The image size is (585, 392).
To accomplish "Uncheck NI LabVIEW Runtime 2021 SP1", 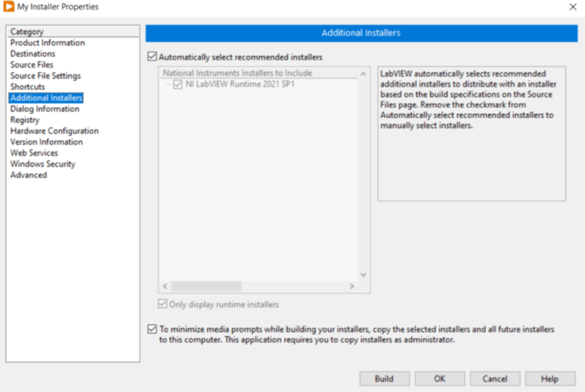I will click(178, 84).
